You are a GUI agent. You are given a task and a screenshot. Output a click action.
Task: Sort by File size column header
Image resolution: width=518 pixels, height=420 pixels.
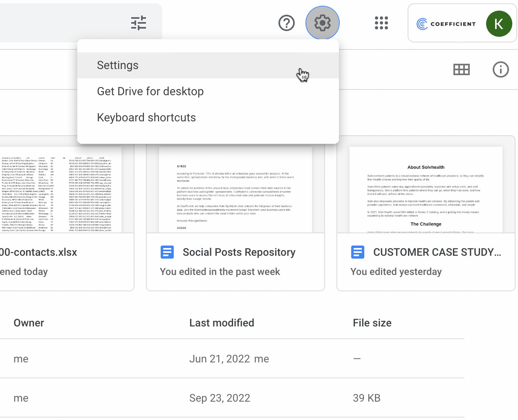coord(372,323)
